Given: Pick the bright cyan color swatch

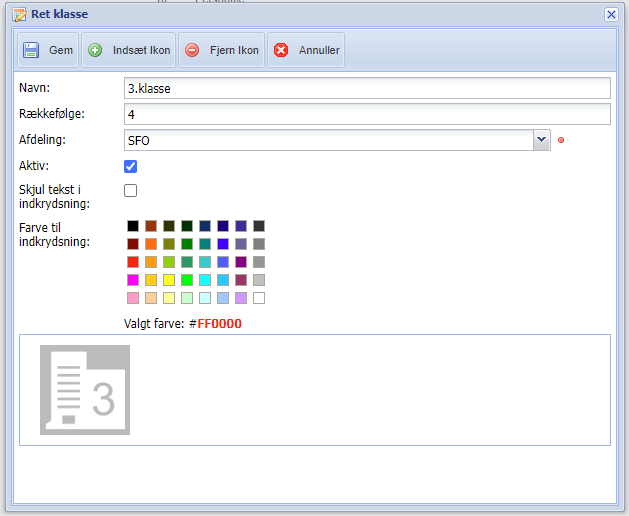Looking at the screenshot, I should click(205, 280).
